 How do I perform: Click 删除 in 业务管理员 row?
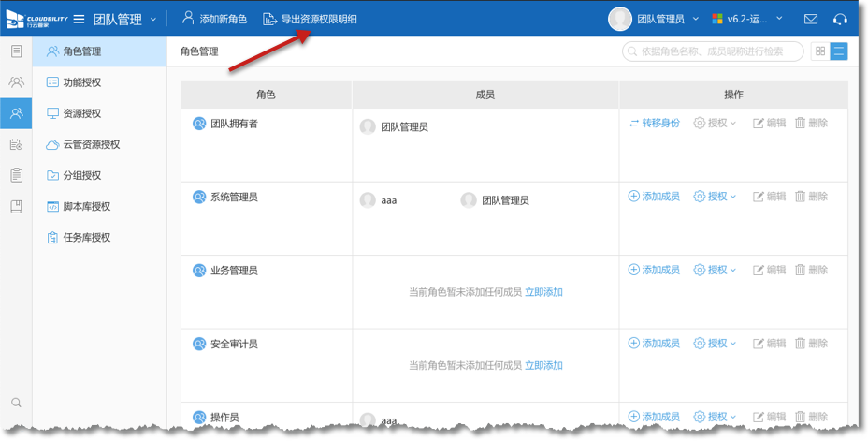coord(812,270)
